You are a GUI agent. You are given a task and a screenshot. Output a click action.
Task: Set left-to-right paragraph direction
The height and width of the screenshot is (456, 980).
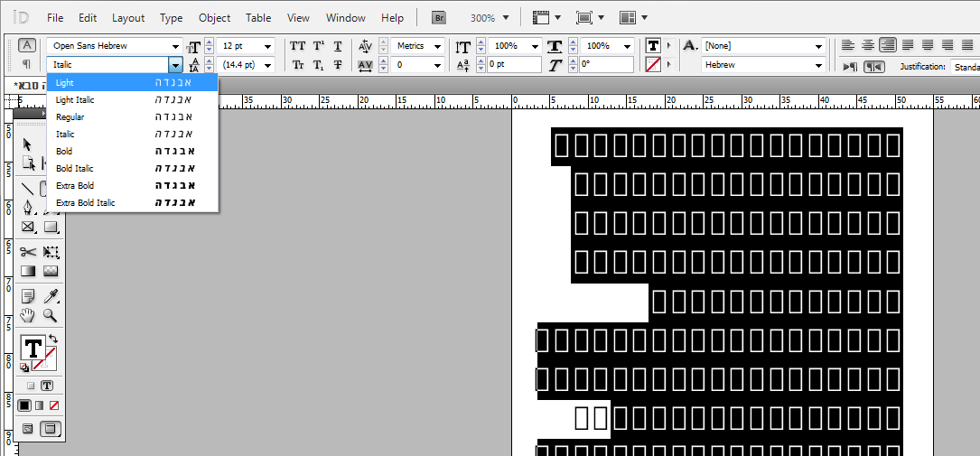click(x=850, y=66)
